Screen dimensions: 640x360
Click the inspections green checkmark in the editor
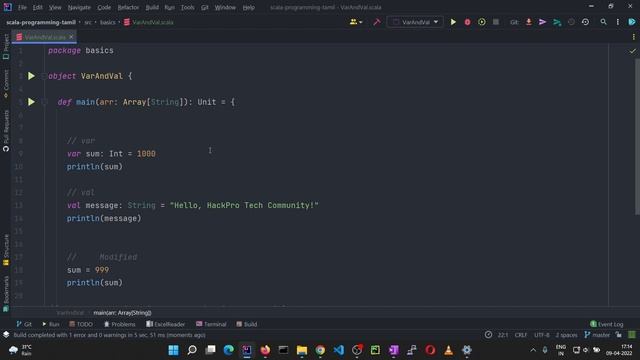632,51
